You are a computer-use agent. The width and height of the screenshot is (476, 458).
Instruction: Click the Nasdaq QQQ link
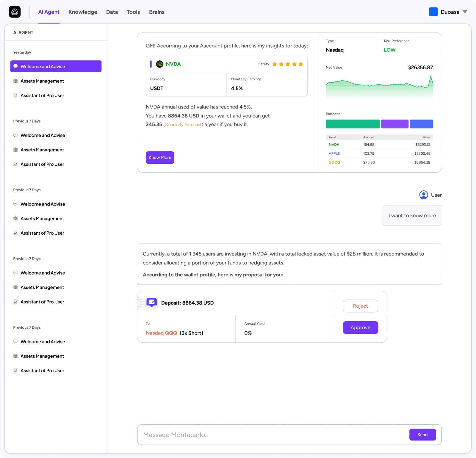click(162, 333)
